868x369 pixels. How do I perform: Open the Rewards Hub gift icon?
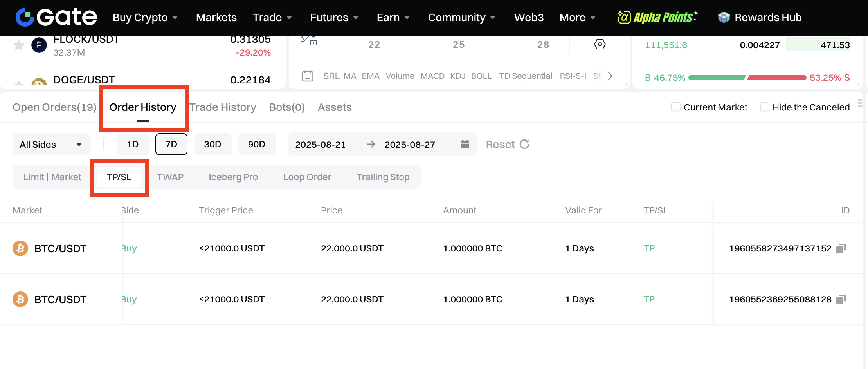(x=724, y=18)
